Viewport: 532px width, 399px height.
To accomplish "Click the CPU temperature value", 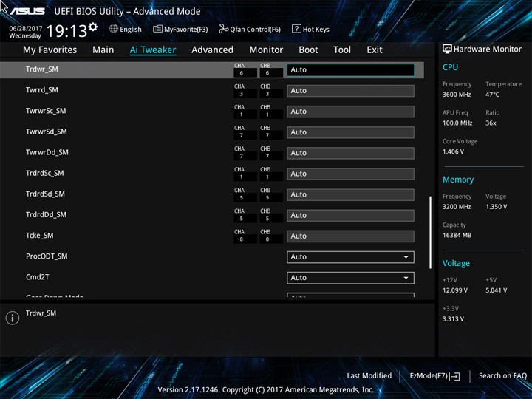I will tap(492, 95).
